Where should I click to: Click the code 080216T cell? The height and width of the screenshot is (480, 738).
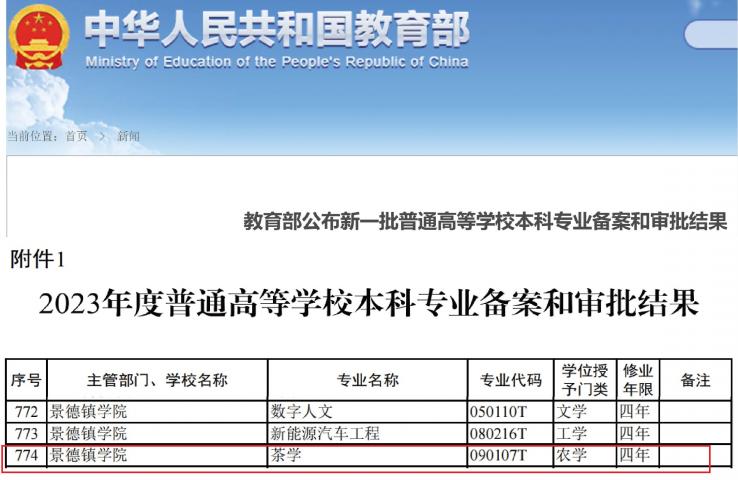(511, 433)
